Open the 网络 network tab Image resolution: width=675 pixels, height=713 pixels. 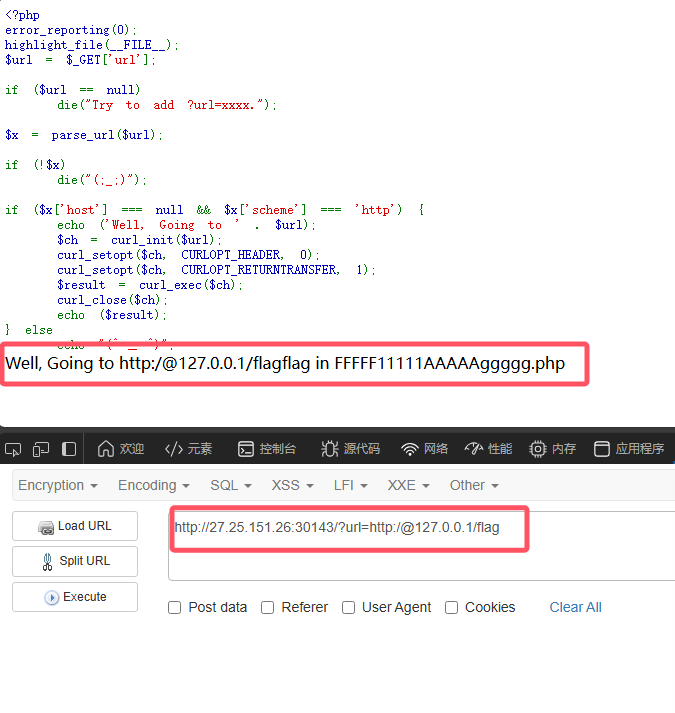click(424, 449)
